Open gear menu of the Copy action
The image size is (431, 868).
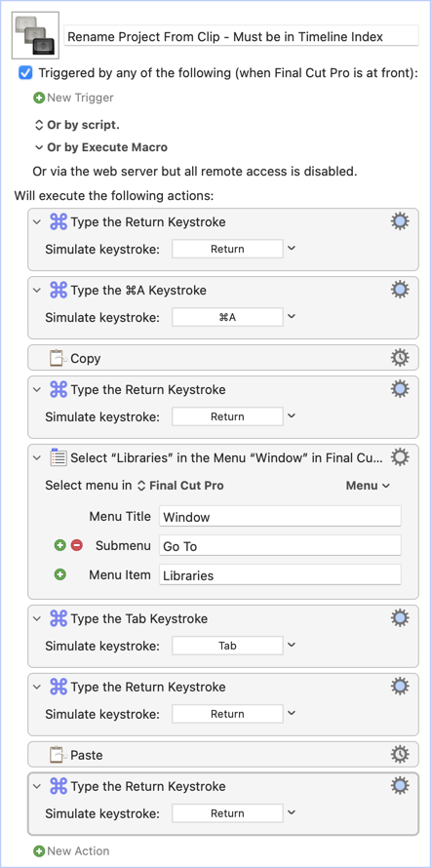[400, 358]
